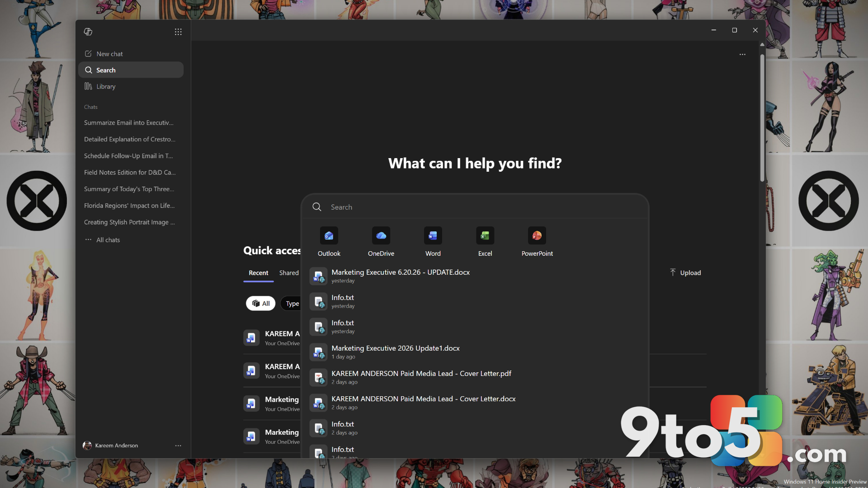Image resolution: width=868 pixels, height=488 pixels.
Task: Click the magnifier icon in search box
Action: pos(317,207)
